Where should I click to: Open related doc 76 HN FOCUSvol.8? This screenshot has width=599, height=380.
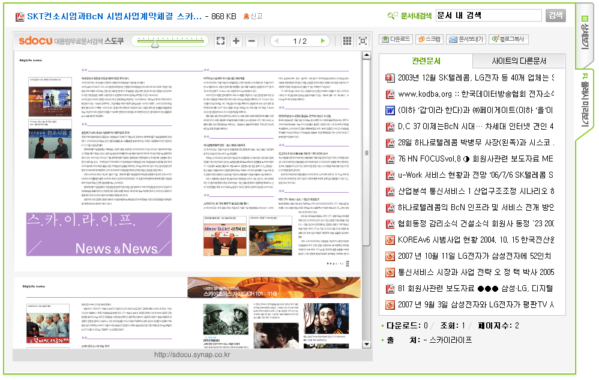[x=475, y=159]
